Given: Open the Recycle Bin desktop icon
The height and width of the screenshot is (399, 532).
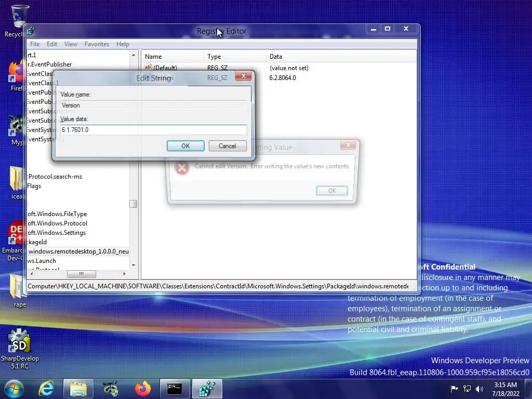Looking at the screenshot, I should (18, 21).
